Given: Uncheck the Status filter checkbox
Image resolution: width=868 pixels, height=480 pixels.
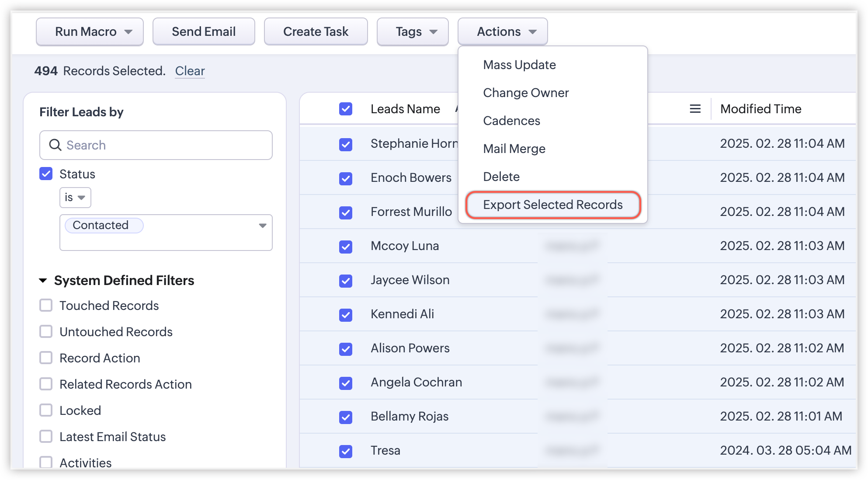Looking at the screenshot, I should (46, 174).
